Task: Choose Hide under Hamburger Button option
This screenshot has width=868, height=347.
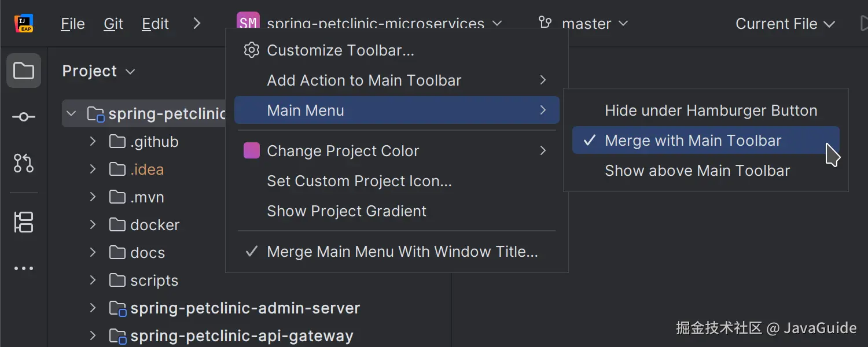Action: 711,110
